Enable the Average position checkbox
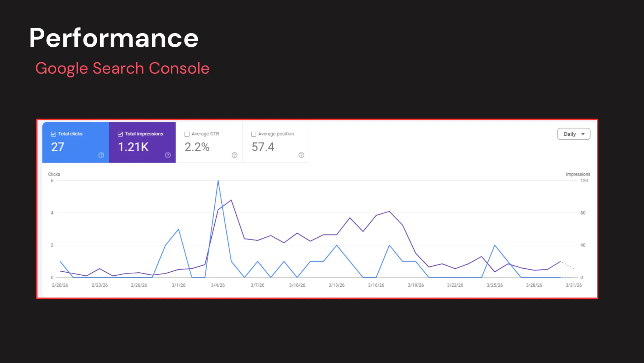 [x=254, y=134]
